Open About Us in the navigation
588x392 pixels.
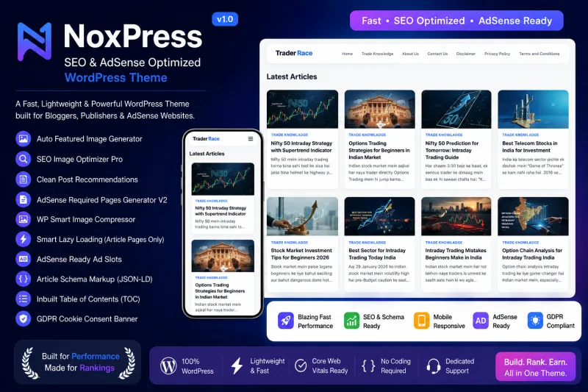tap(410, 54)
